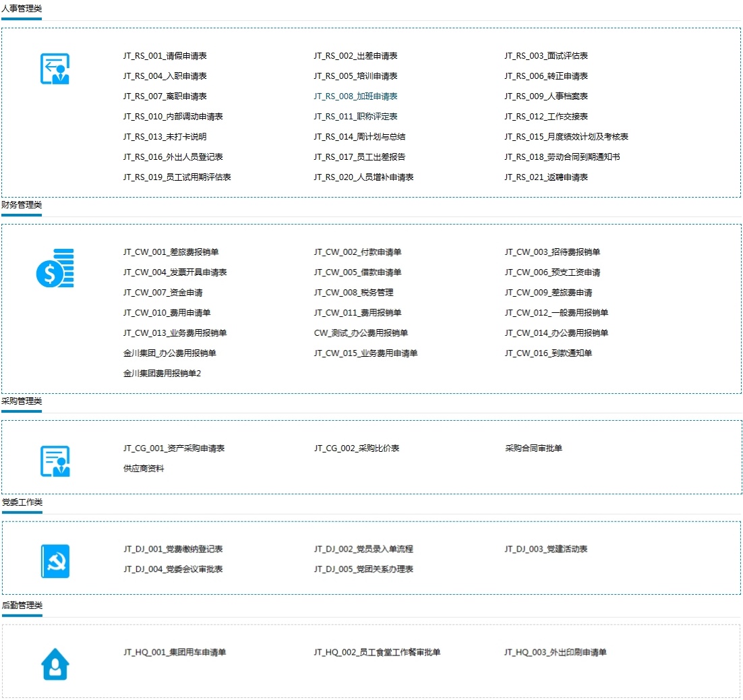Open JT_CG_002 采购比价表

click(356, 448)
